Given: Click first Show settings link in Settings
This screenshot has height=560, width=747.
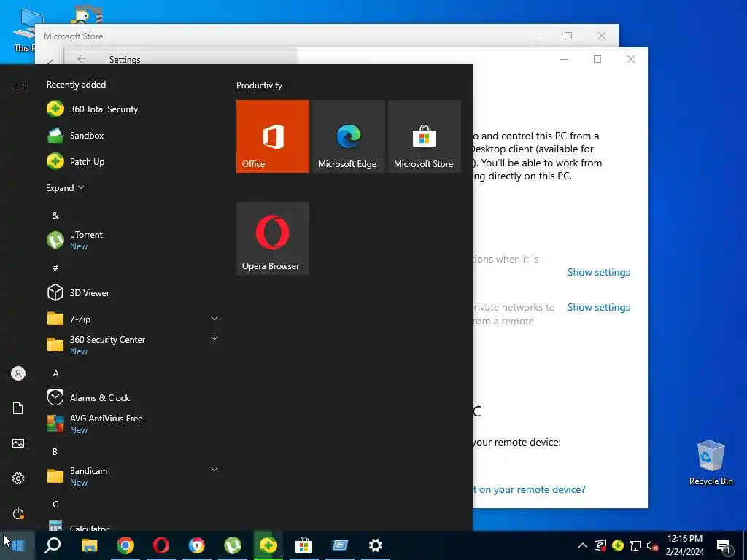Looking at the screenshot, I should (598, 273).
